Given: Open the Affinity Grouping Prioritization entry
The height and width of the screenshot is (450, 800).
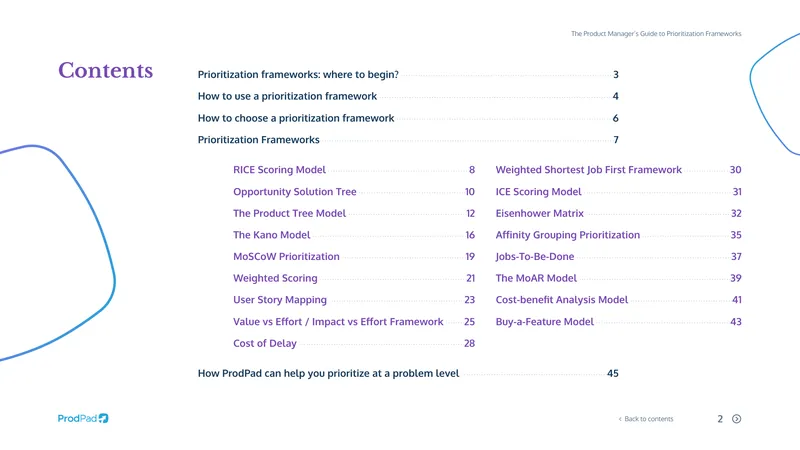Looking at the screenshot, I should pos(618,235).
